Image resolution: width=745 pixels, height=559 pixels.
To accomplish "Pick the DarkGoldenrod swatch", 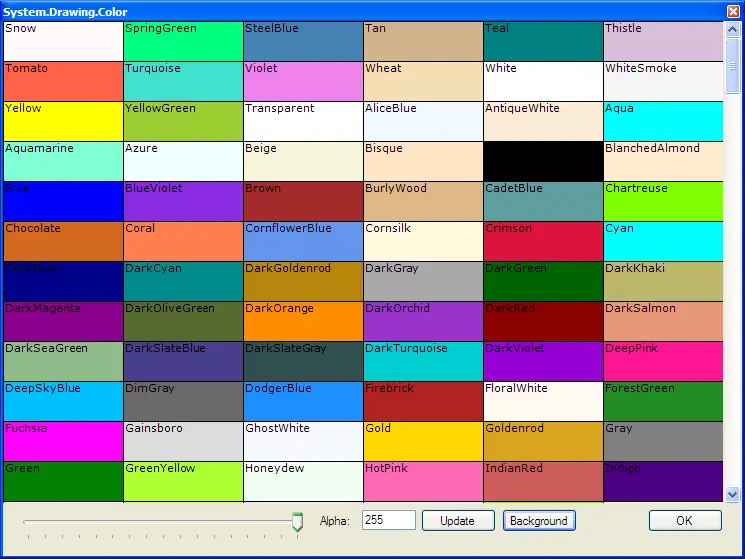I will [303, 281].
